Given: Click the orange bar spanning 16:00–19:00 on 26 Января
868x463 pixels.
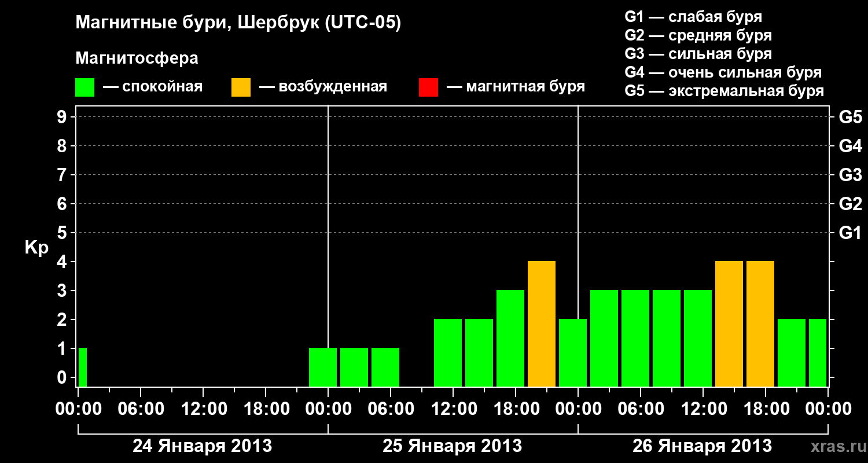Looking at the screenshot, I should (760, 324).
